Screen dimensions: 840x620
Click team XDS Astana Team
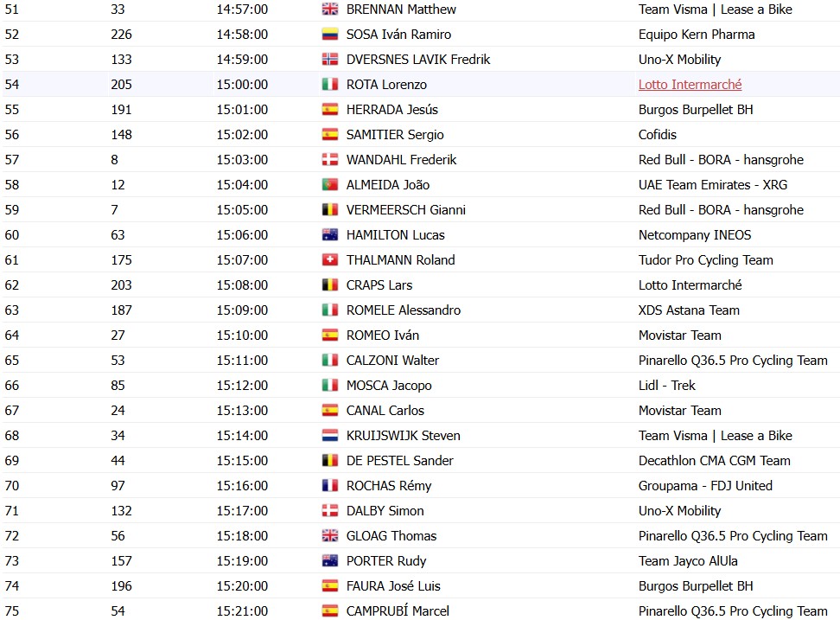click(689, 310)
